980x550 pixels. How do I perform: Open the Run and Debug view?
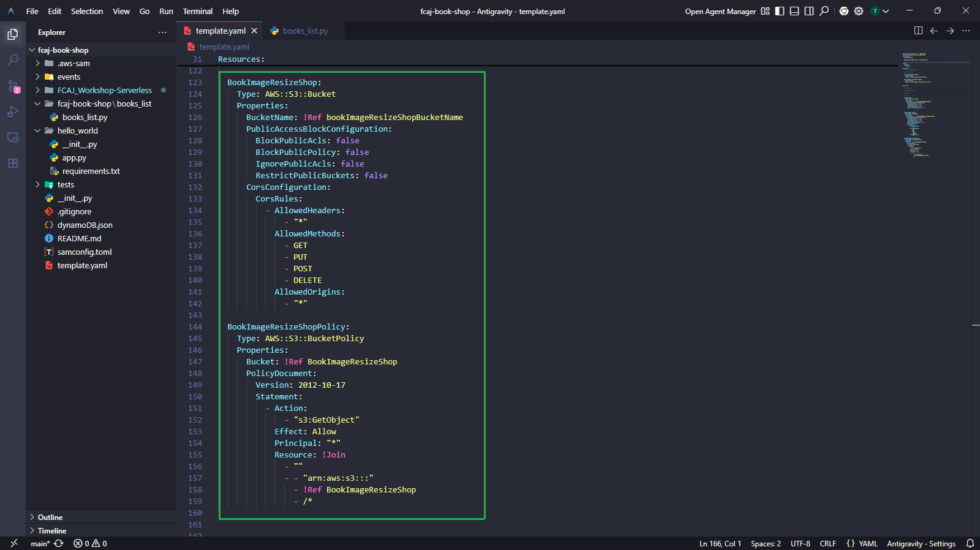click(x=13, y=111)
